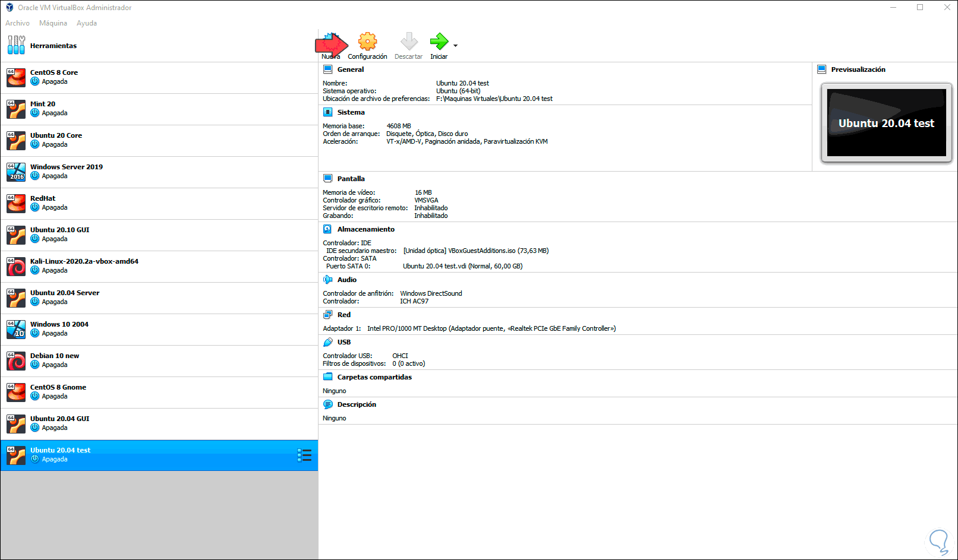
Task: Select the Kali-Linux-2020.2a-vbox-amd64 machine
Action: tap(159, 266)
